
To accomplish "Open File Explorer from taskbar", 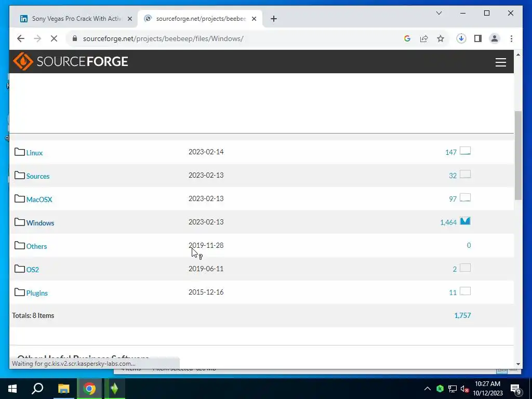I will (x=63, y=389).
